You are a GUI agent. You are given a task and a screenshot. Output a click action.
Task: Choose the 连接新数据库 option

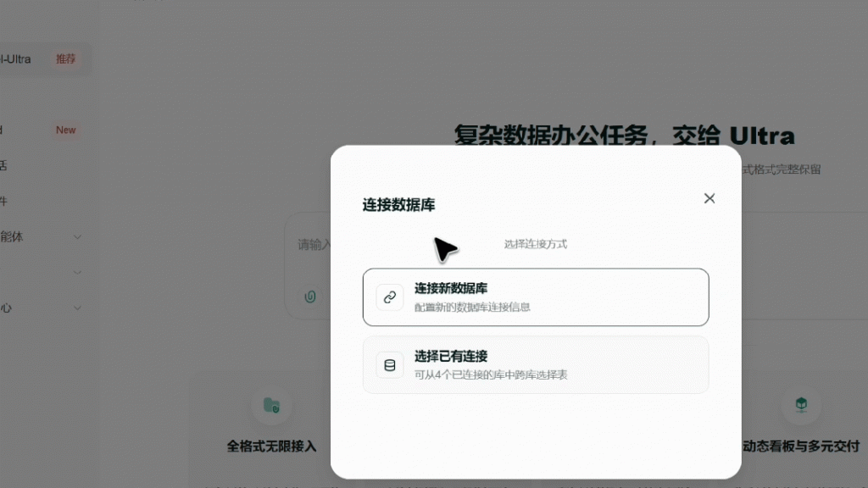coord(536,297)
